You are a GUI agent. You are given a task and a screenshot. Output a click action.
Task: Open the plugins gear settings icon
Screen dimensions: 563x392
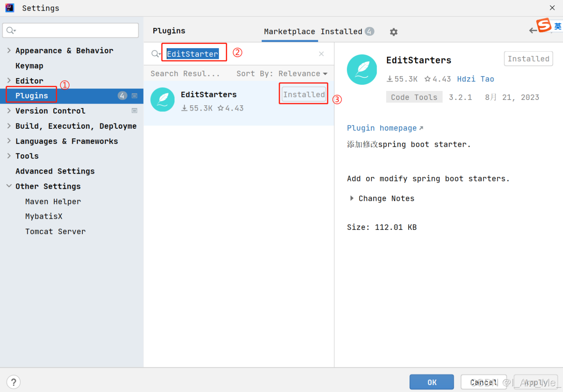[x=394, y=32]
